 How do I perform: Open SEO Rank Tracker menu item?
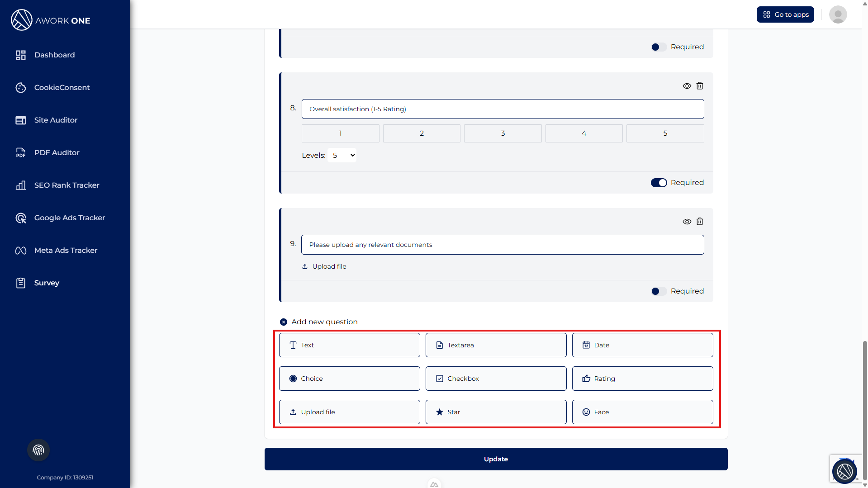[66, 185]
